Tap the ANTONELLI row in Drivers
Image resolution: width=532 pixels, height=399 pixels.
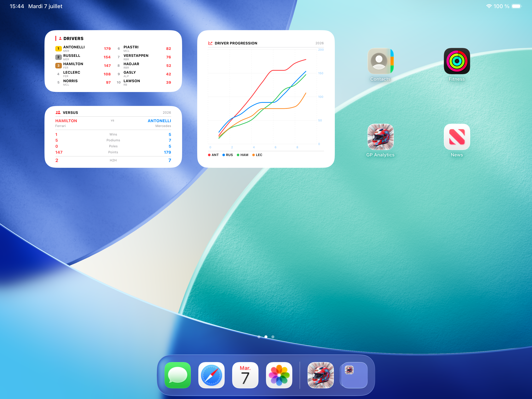tap(83, 49)
